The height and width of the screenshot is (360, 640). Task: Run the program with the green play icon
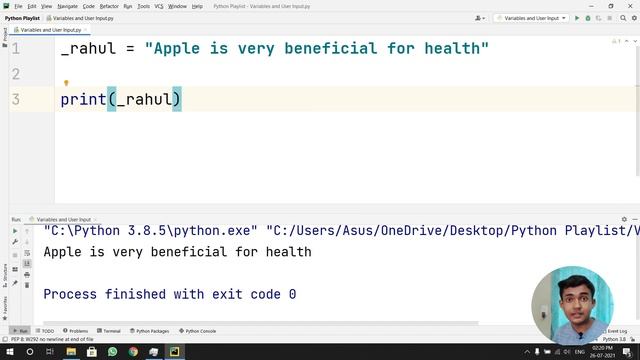click(x=577, y=18)
